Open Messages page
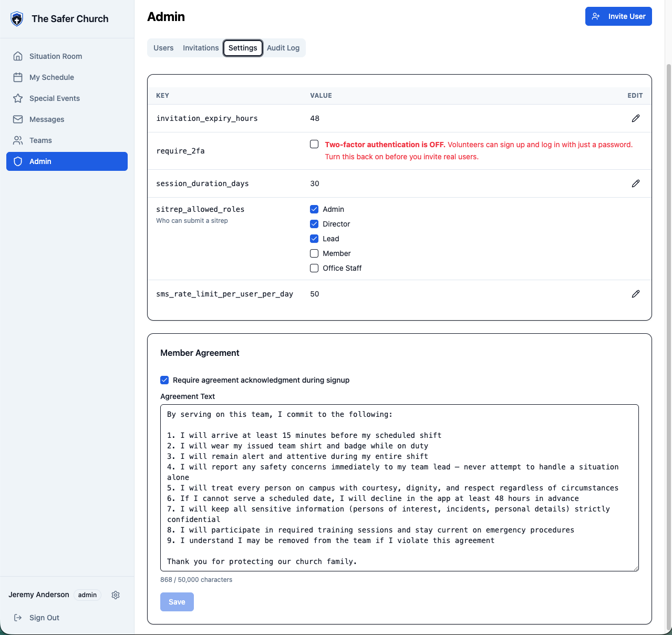Viewport: 672px width, 635px height. [x=67, y=119]
